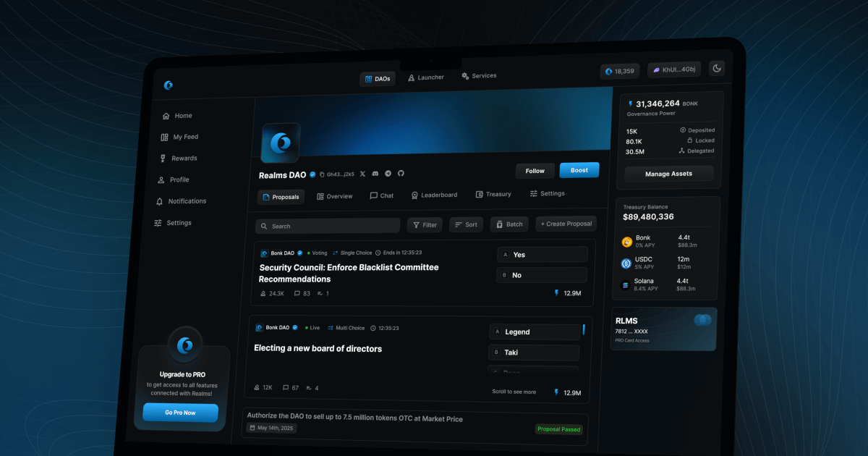Copy the Gh43...j2k5 address
This screenshot has height=456, width=868.
click(x=337, y=174)
